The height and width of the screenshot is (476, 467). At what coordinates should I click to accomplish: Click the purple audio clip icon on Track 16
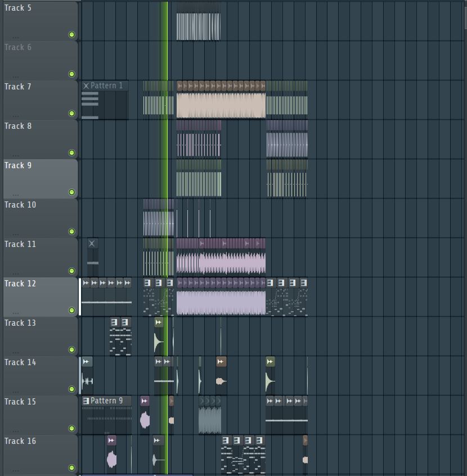tap(111, 440)
